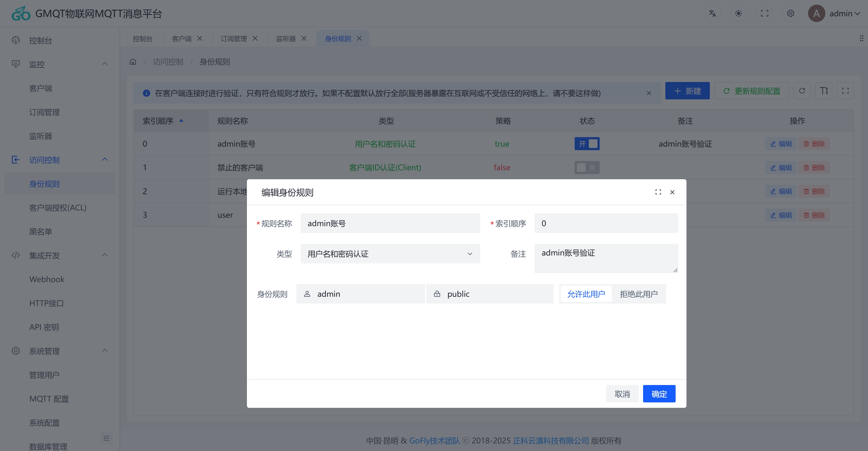
Task: Enable the 禁止的客户端 rule status switch
Action: [587, 167]
